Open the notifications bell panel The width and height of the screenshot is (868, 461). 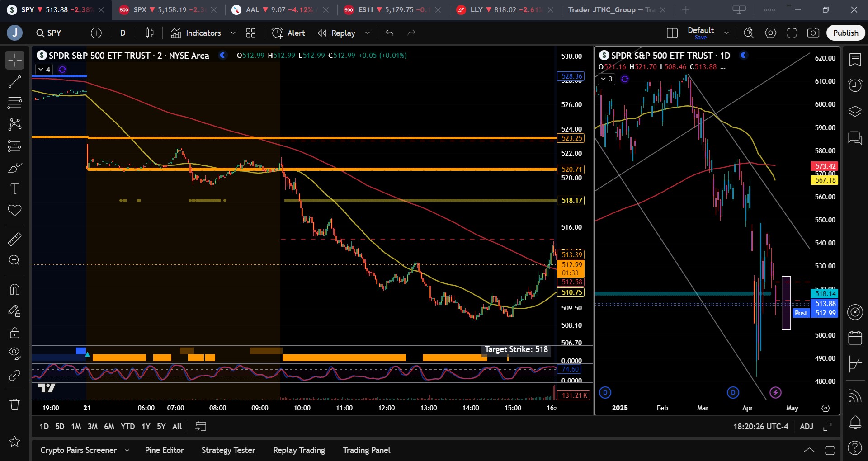point(855,422)
